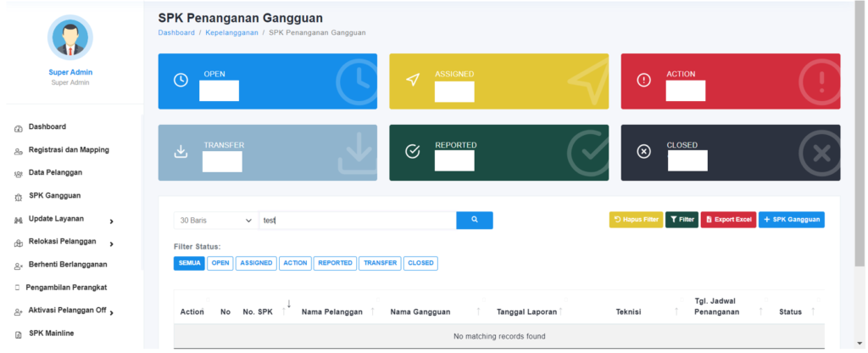868x353 pixels.
Task: Select the TRANSFER status filter chip
Action: (380, 263)
